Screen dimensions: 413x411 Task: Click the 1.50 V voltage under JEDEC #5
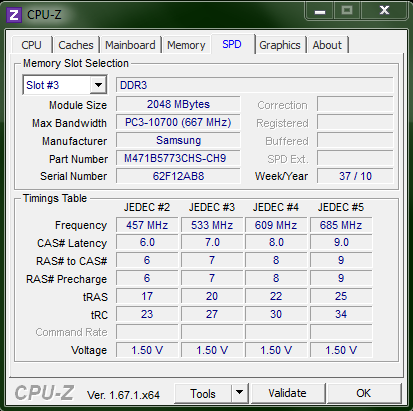341,350
